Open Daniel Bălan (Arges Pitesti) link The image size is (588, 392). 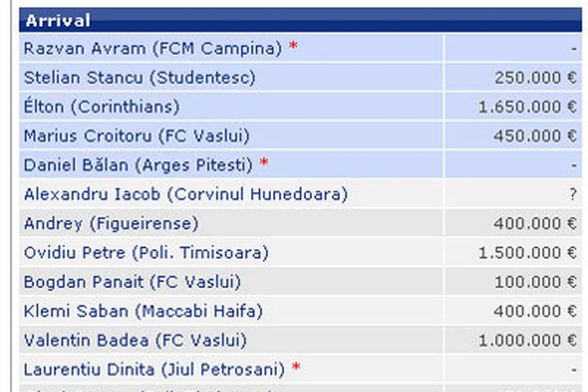(138, 165)
